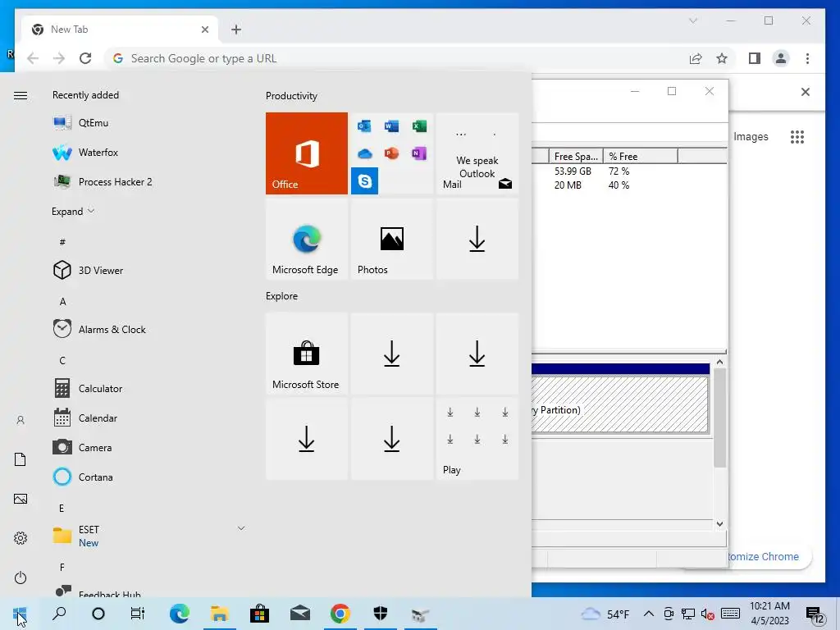Open Cortana circle on the taskbar
Viewport: 840px width, 630px height.
pos(98,614)
